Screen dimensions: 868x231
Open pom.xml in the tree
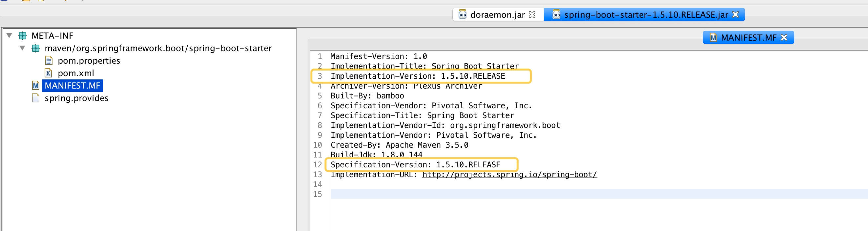coord(76,73)
